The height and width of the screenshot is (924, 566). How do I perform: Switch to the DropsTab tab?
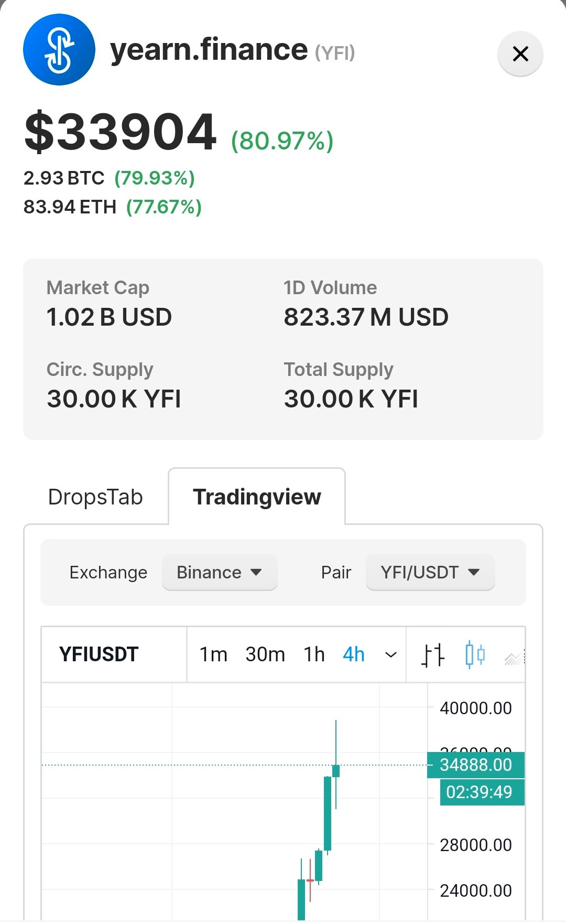tap(95, 497)
